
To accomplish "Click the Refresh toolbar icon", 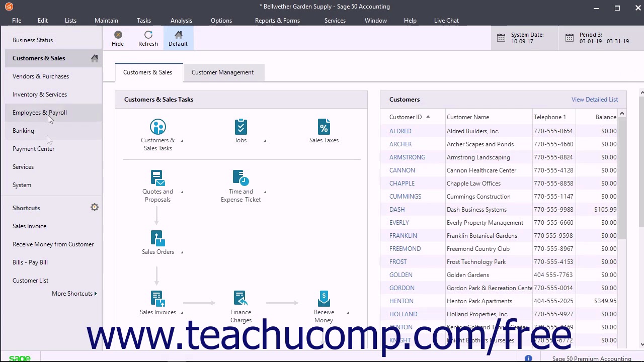I will pyautogui.click(x=148, y=35).
